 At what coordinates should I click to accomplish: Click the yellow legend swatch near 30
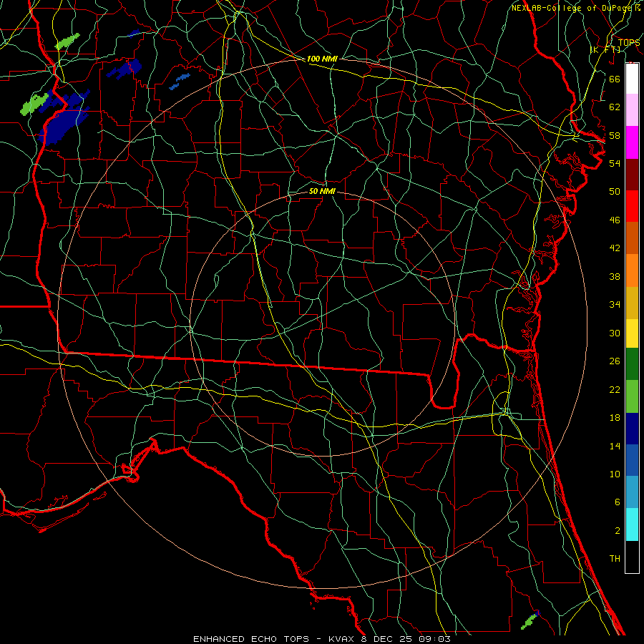tap(632, 333)
